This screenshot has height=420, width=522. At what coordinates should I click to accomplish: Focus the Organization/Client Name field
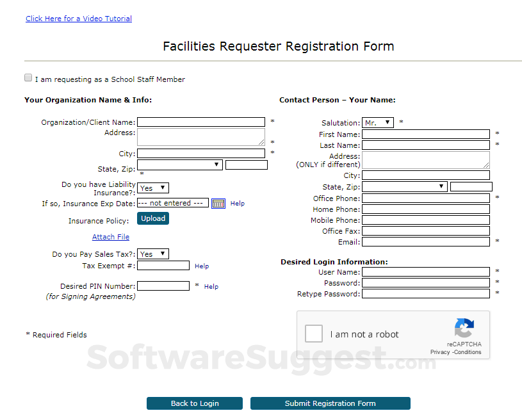pyautogui.click(x=200, y=122)
